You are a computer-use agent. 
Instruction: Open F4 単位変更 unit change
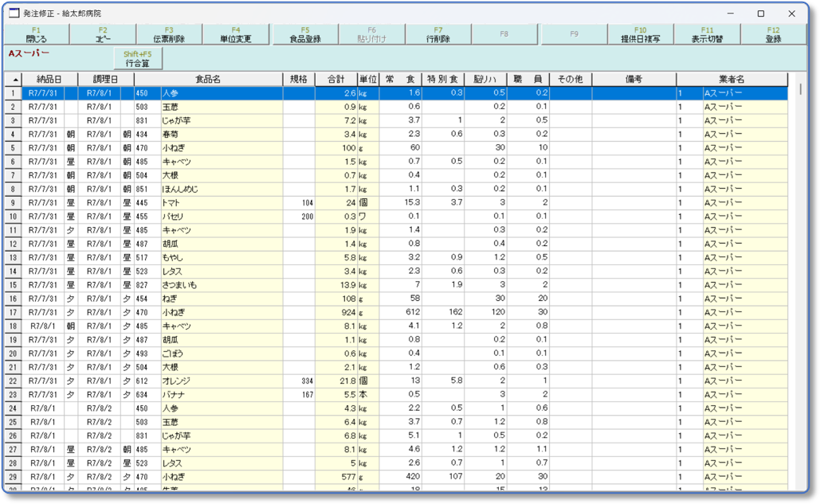pos(236,34)
